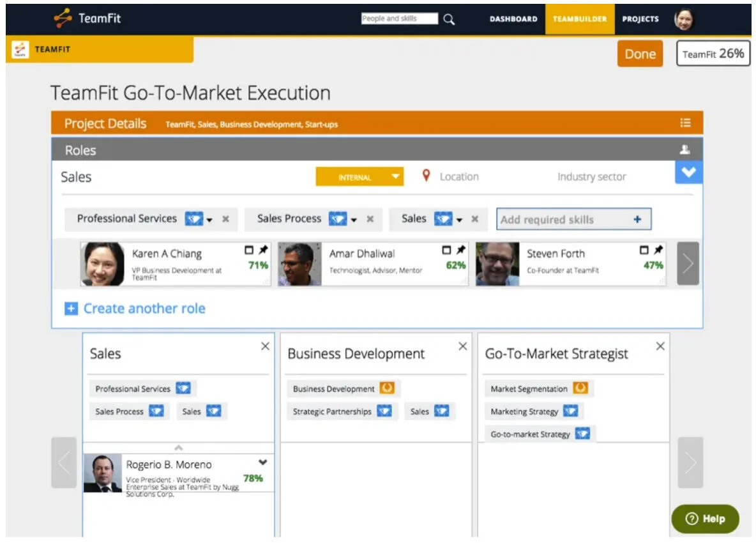
Task: Click the People and skills search field
Action: [400, 19]
